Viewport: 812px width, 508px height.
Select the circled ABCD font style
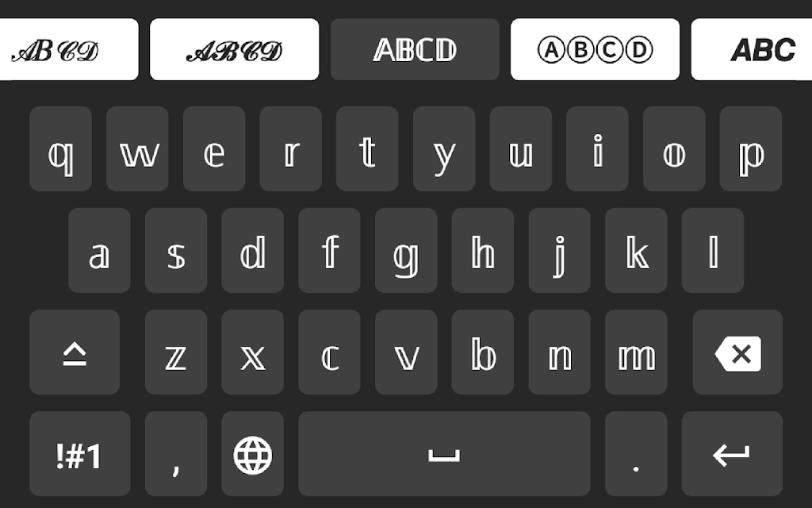click(x=595, y=49)
